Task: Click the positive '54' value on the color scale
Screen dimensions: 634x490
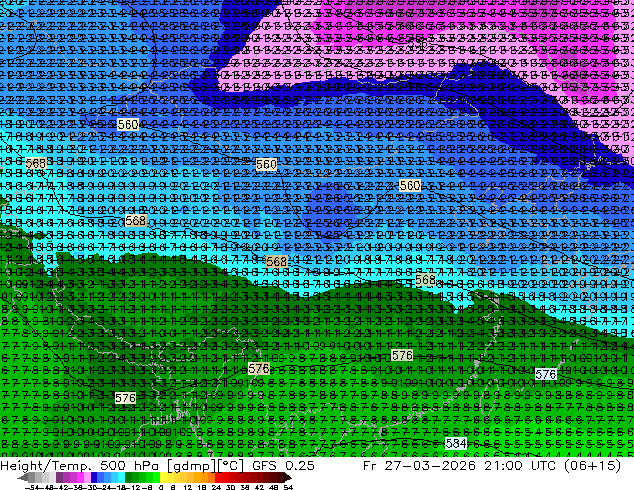Action: pos(288,487)
